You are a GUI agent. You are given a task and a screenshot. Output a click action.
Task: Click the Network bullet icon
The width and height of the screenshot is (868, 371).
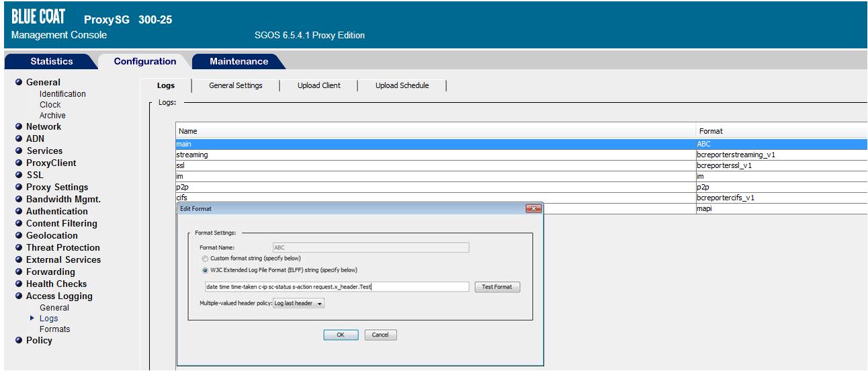[19, 126]
